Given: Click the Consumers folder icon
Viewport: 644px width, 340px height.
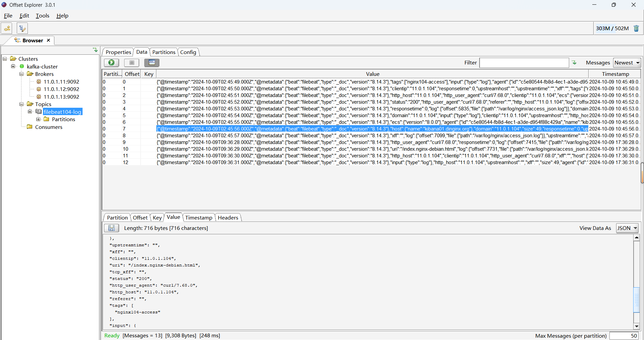Looking at the screenshot, I should click(x=30, y=127).
